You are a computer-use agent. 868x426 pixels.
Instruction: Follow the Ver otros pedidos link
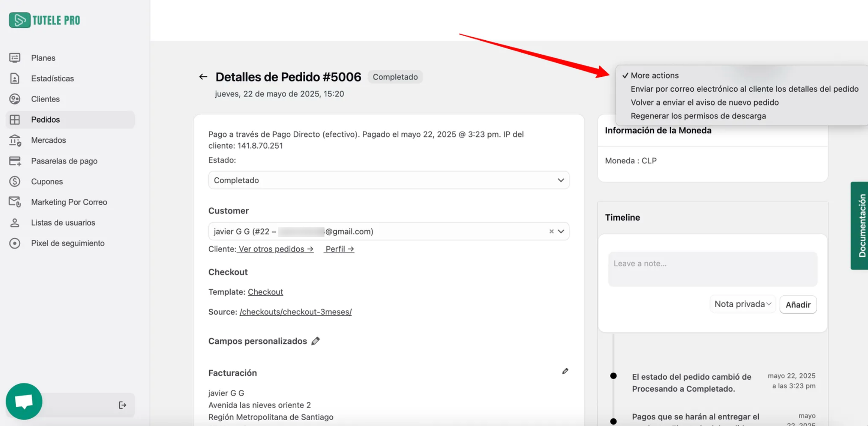click(275, 249)
